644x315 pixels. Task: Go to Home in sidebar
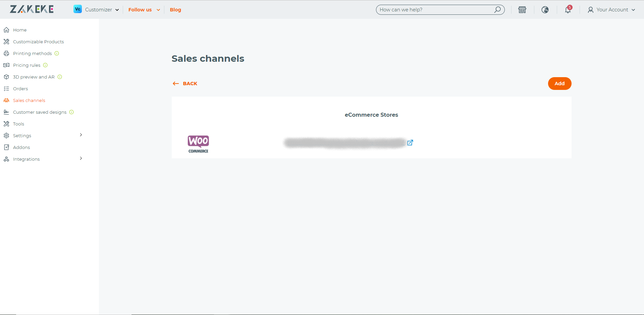(x=20, y=30)
